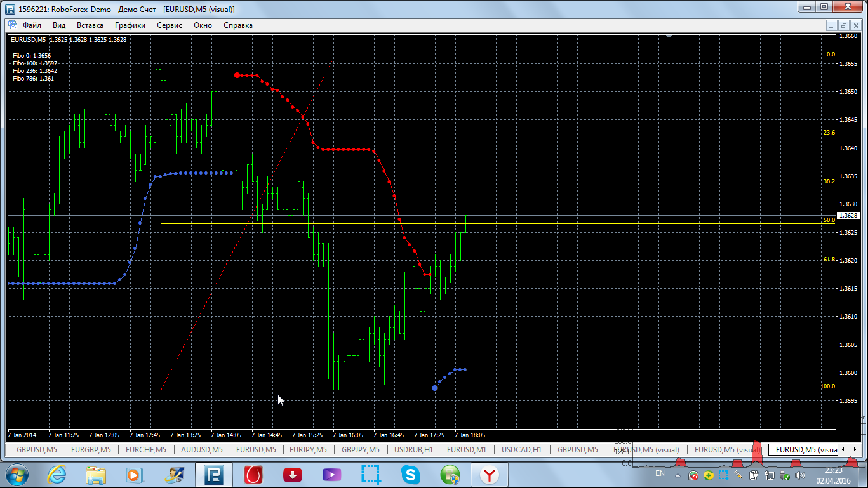Switch to the USDRUB,H1 chart tab
The width and height of the screenshot is (868, 488).
coord(414,450)
